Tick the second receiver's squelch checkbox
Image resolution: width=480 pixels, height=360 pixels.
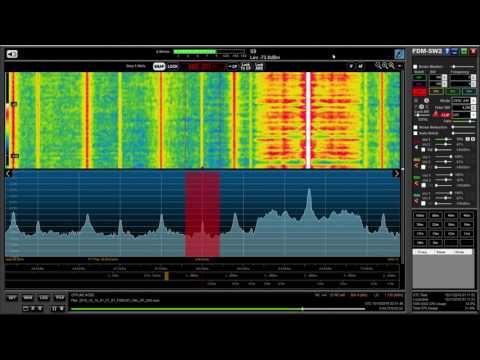(423, 167)
